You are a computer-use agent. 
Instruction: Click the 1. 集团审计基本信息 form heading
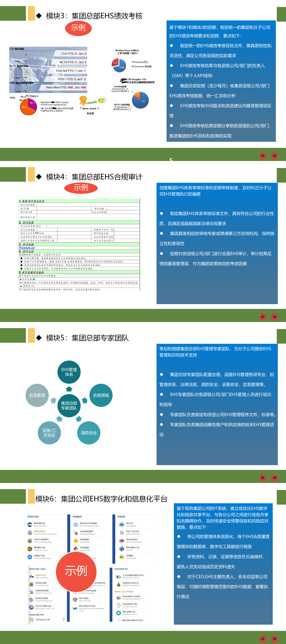[x=79, y=201]
